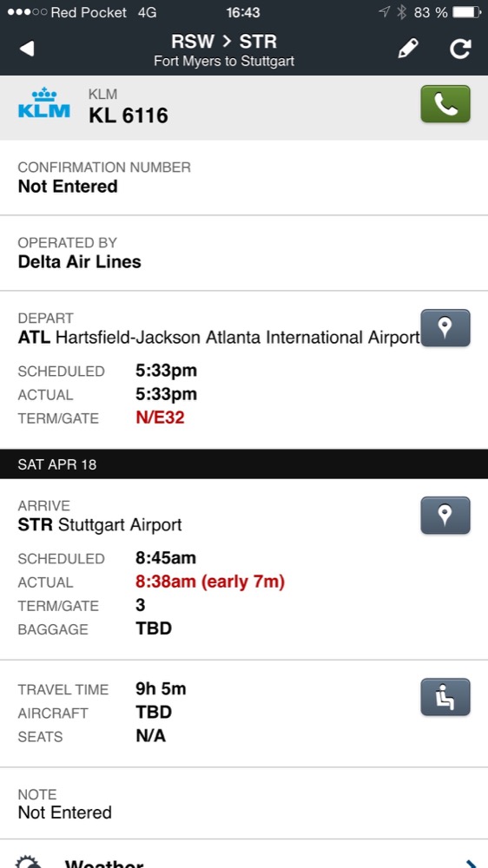Viewport: 488px width, 868px height.
Task: Tap the battery indicator in status bar
Action: click(466, 12)
